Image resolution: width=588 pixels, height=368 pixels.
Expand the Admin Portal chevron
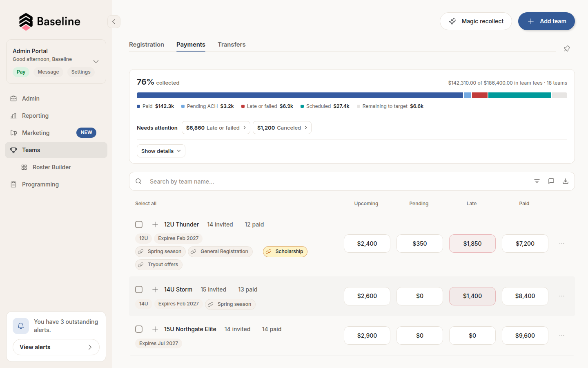[x=96, y=61]
